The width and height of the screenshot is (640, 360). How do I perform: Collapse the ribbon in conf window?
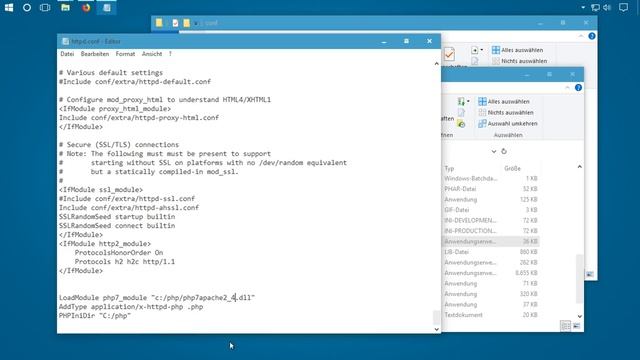coord(581,36)
